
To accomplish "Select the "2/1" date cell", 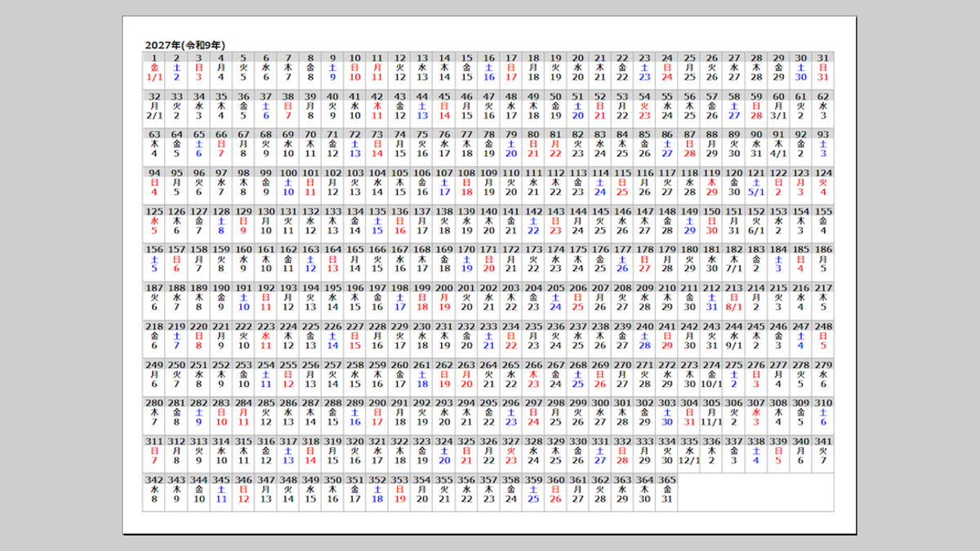I will [154, 115].
